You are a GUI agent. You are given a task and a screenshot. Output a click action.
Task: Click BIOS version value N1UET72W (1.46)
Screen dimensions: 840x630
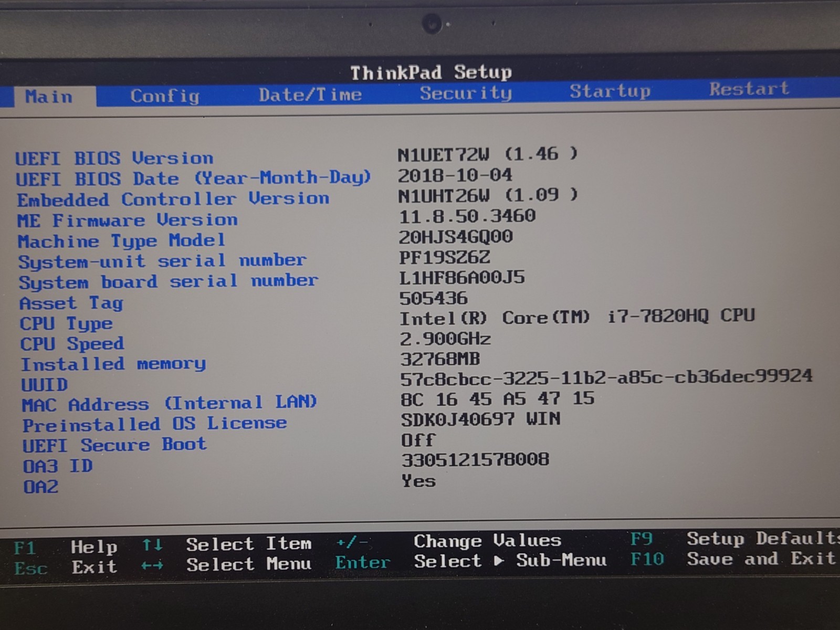(488, 154)
